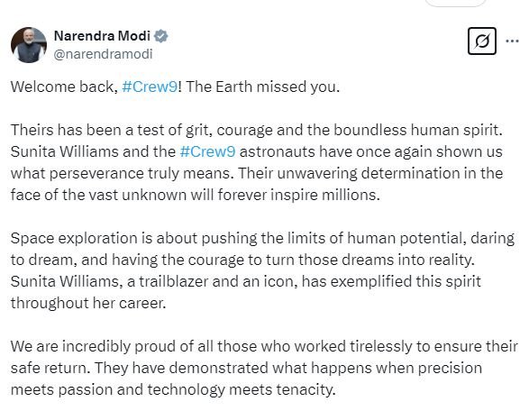The width and height of the screenshot is (529, 420).
Task: Click the partially visible button above the post
Action: click(455, 3)
